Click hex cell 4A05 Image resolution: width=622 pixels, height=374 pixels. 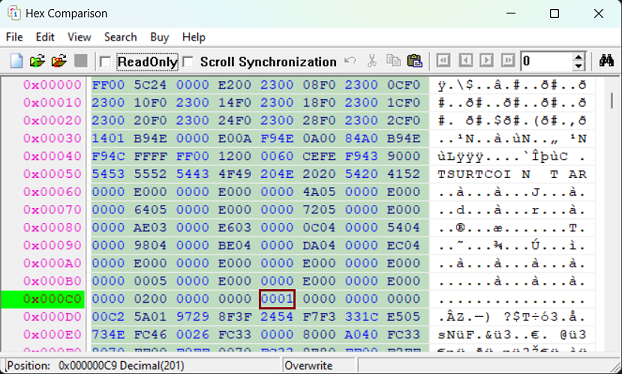pos(319,192)
